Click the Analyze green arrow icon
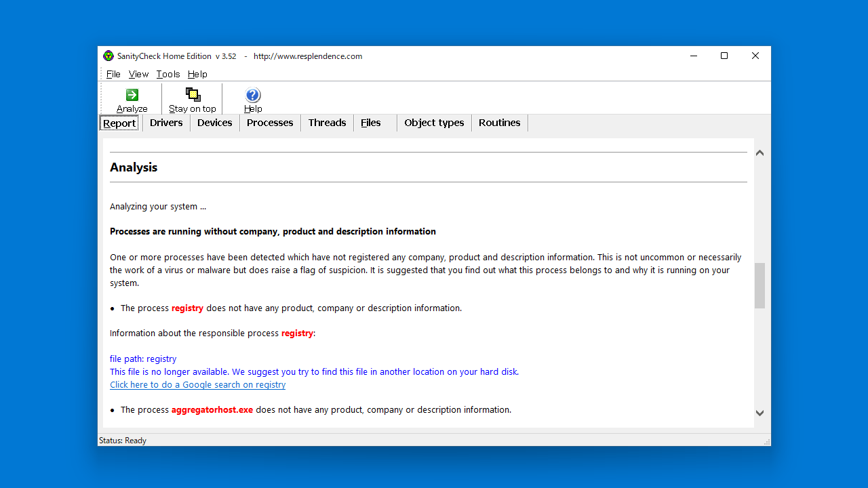 (132, 95)
